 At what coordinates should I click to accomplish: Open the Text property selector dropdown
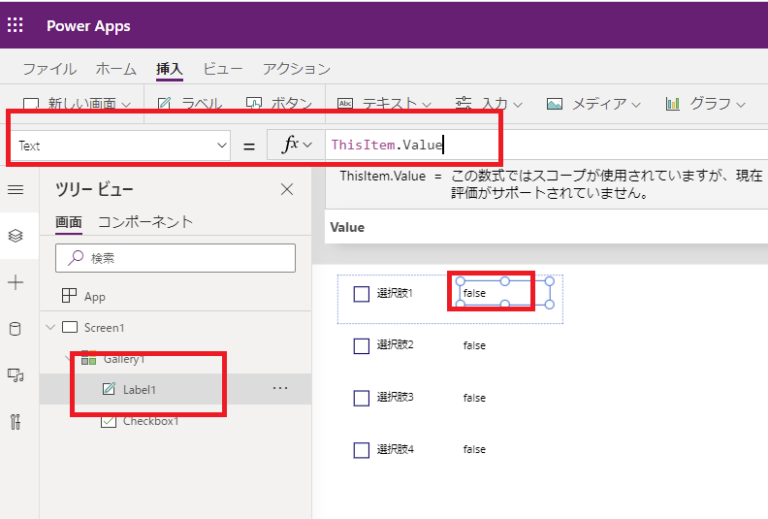click(x=120, y=145)
